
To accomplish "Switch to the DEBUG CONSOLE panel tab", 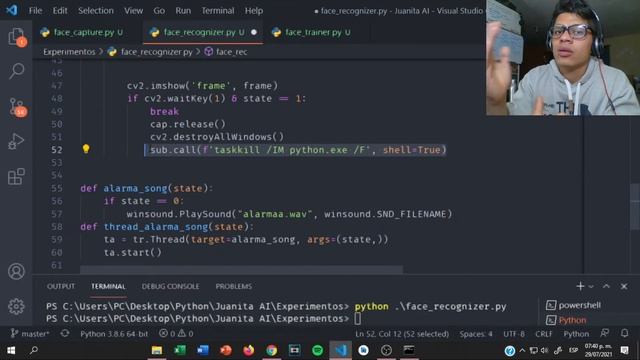I will pos(170,287).
